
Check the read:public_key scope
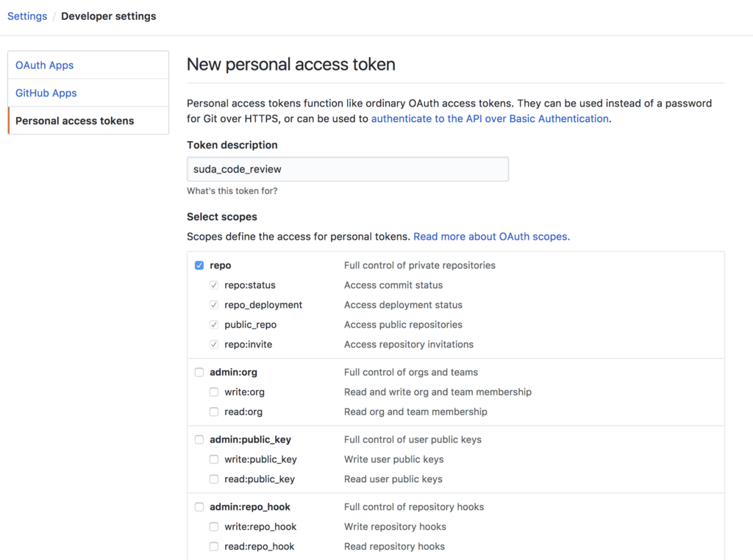coord(214,480)
